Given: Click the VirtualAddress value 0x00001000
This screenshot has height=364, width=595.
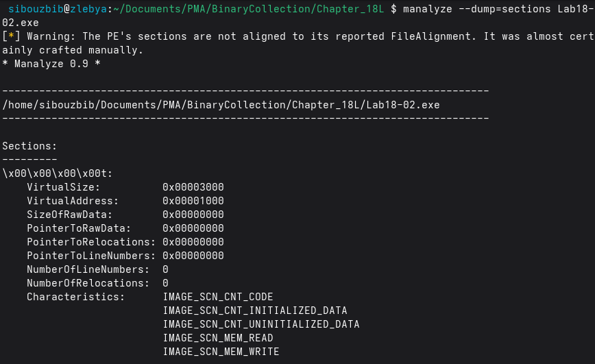Looking at the screenshot, I should [193, 201].
